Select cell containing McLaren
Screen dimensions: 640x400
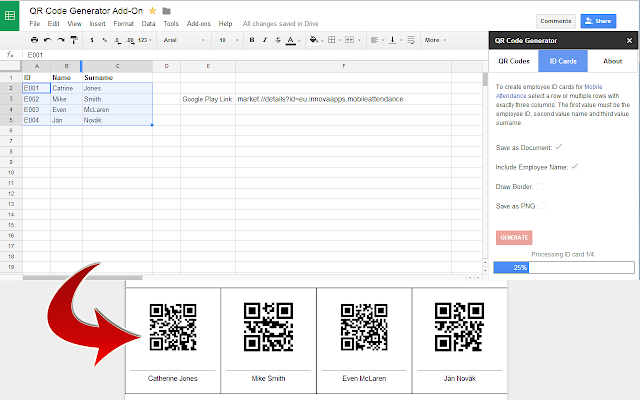click(118, 109)
